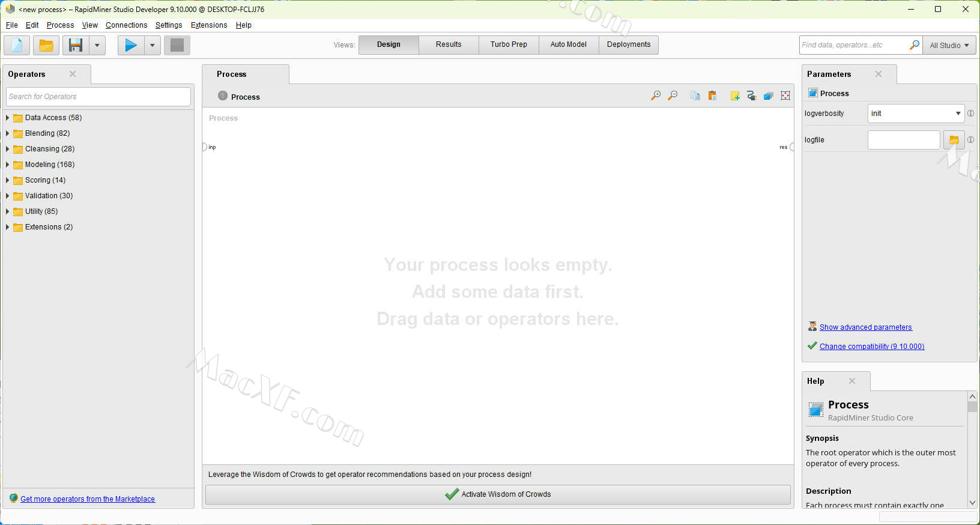Copy the selected operators icon
The image size is (980, 525).
695,96
